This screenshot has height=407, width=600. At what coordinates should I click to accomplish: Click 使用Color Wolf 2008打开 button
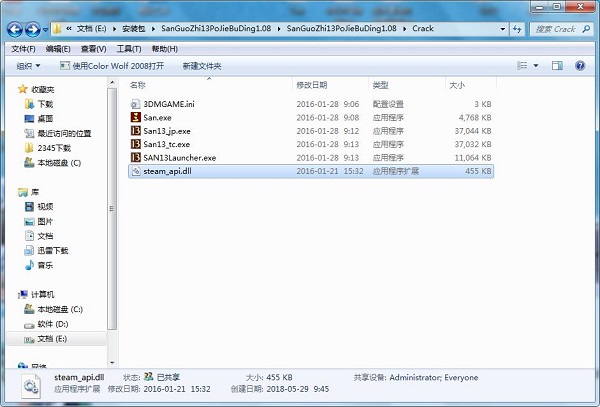pyautogui.click(x=112, y=66)
